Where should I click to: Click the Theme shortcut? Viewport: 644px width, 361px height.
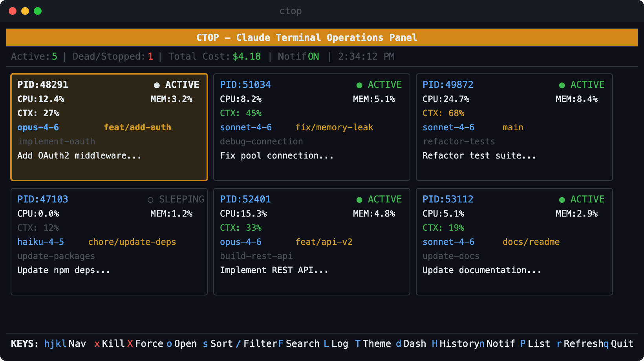(x=373, y=344)
